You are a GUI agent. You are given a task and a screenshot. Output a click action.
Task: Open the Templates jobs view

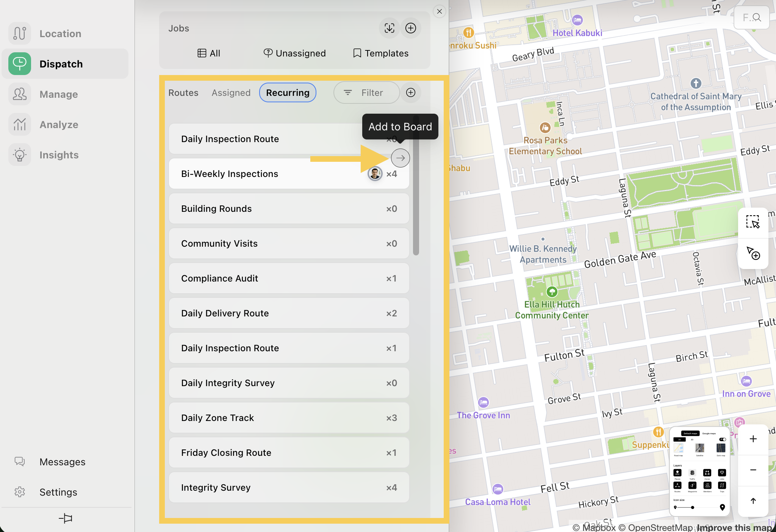(381, 53)
